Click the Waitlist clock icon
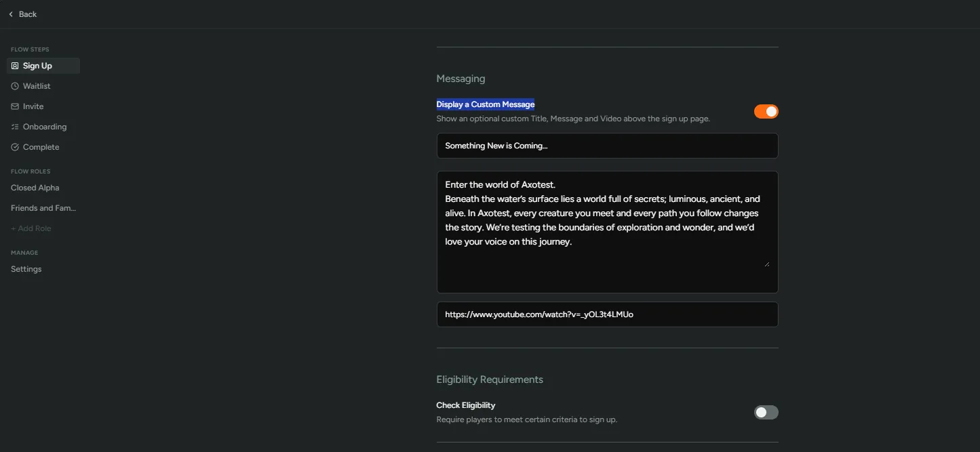 coord(14,85)
